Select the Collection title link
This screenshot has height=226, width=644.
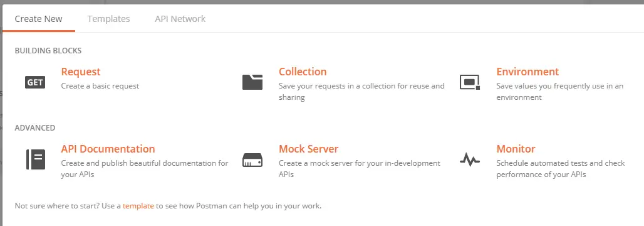coord(303,72)
